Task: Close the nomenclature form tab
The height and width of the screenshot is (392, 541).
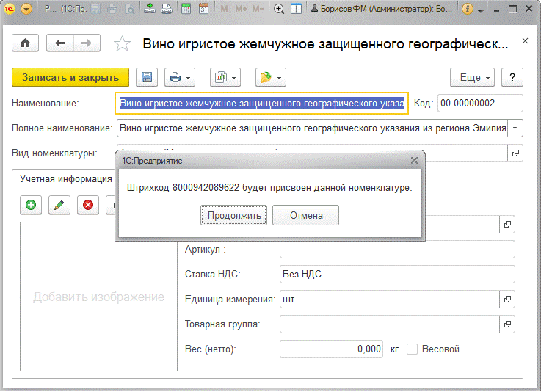Action: click(525, 41)
